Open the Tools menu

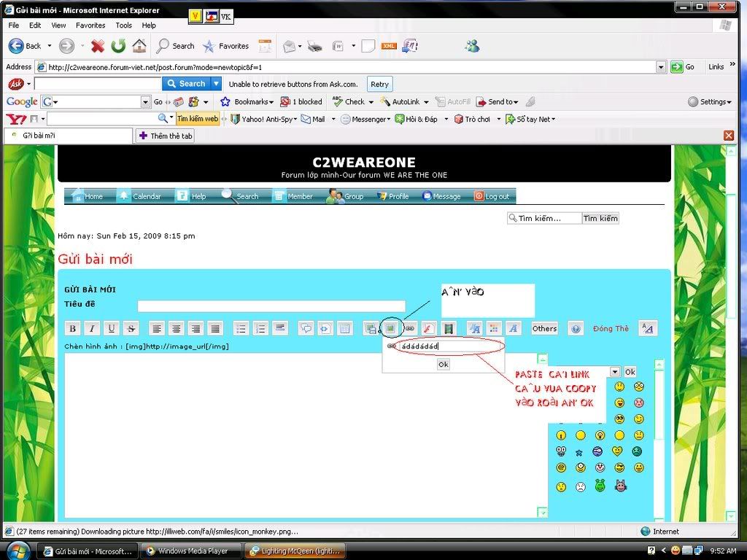pyautogui.click(x=123, y=26)
